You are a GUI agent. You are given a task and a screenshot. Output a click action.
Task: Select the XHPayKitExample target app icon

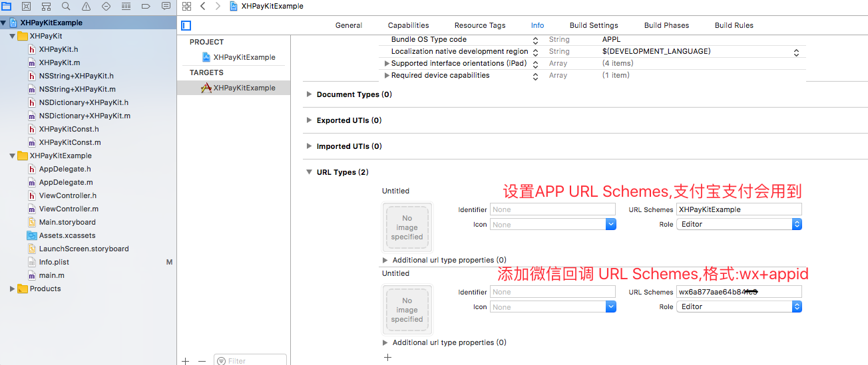[x=206, y=88]
